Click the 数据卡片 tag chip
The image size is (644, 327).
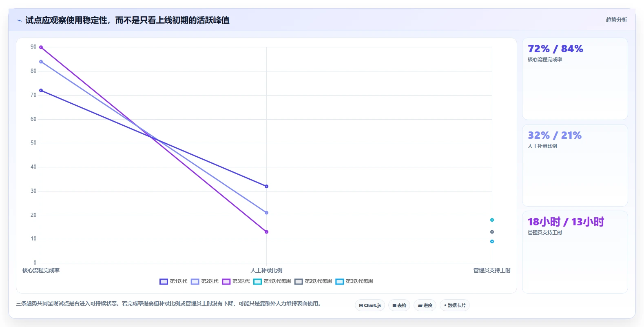pos(455,305)
